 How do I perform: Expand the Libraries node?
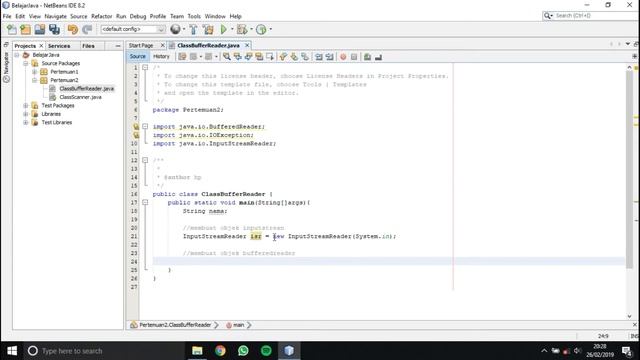click(x=26, y=114)
